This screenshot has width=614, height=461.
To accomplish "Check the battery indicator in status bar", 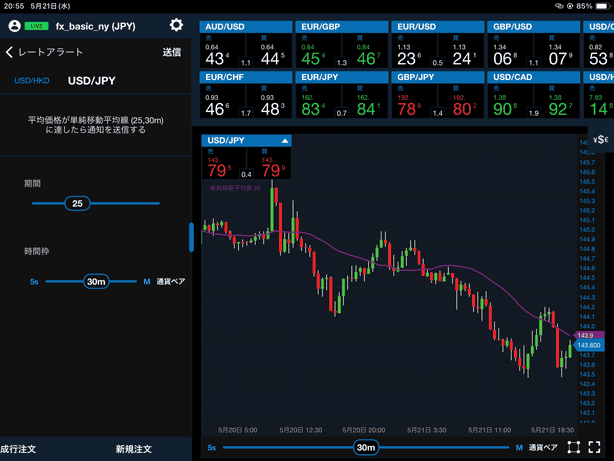I will (601, 6).
